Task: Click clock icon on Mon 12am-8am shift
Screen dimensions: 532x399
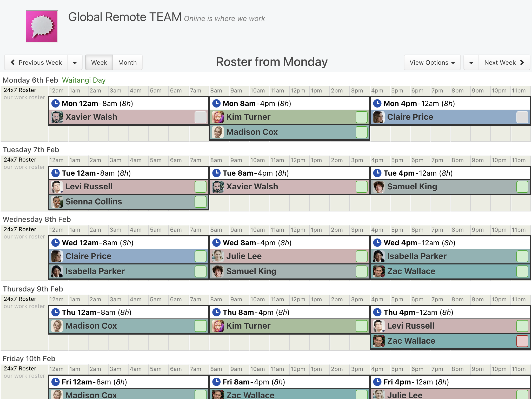Action: coord(55,103)
